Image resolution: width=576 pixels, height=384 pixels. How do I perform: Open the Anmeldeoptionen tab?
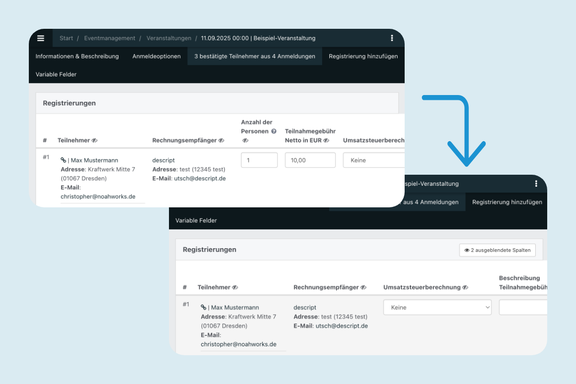pyautogui.click(x=156, y=56)
